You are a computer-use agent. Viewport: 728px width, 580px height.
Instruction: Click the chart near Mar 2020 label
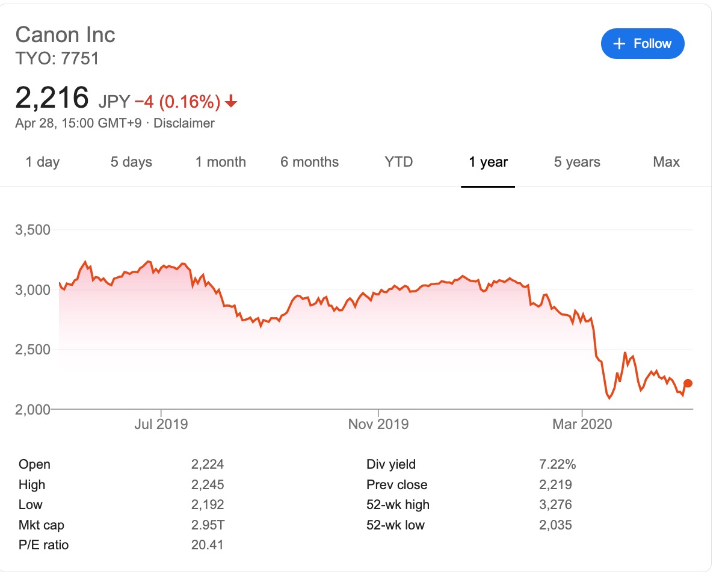coord(582,424)
